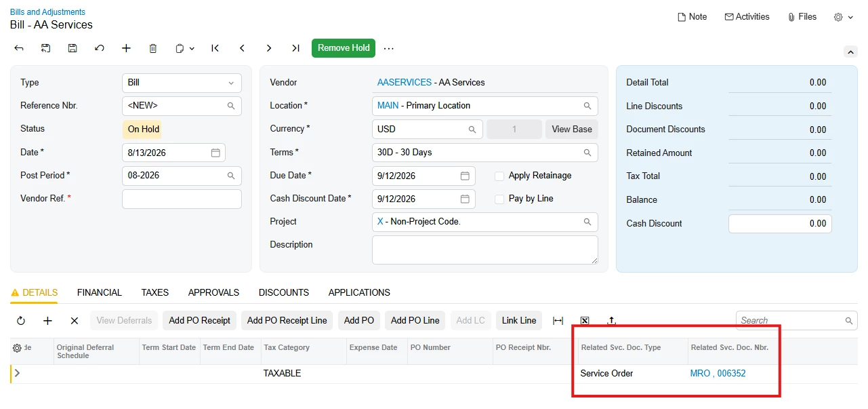Click the View Base button
Image resolution: width=868 pixels, height=409 pixels.
click(572, 130)
